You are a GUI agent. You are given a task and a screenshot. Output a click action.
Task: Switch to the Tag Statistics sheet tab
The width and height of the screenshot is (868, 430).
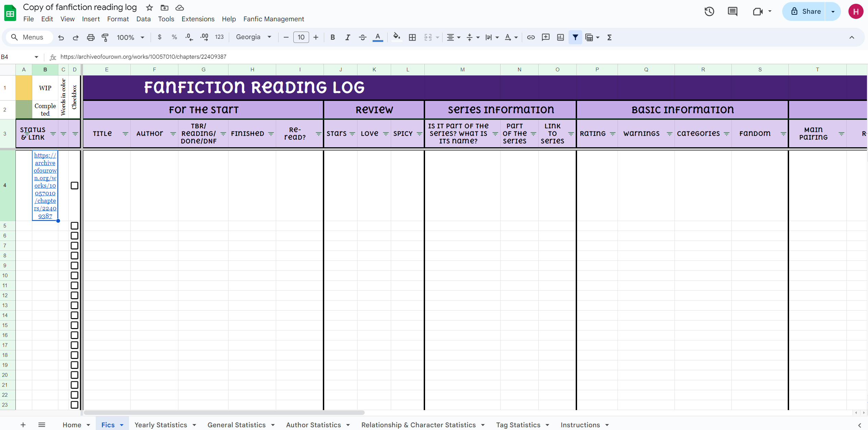click(518, 425)
